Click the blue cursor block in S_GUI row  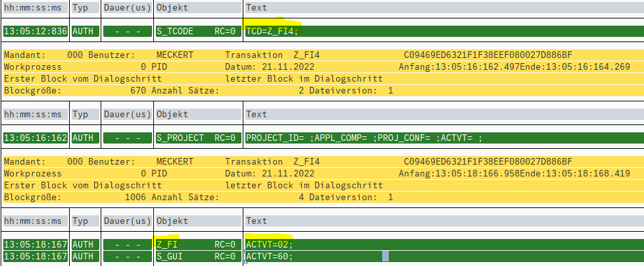click(x=385, y=256)
